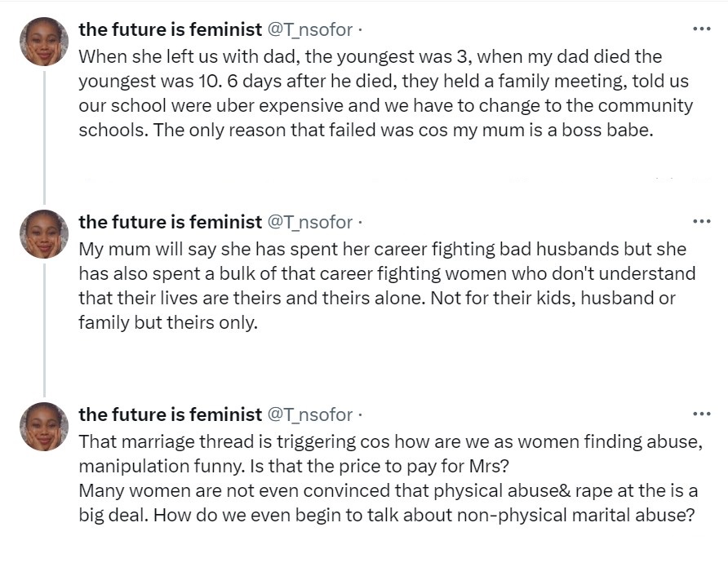
Task: Open display name on the second tweet
Action: (x=170, y=222)
